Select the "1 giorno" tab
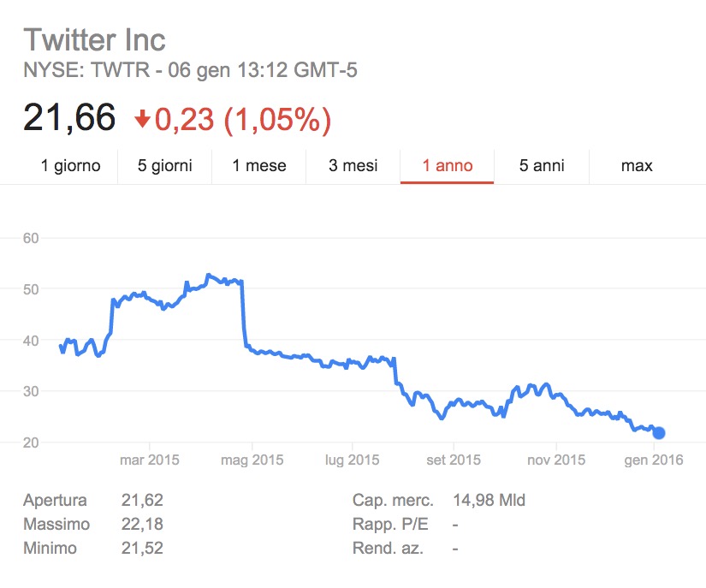Viewport: 706px width, 588px height. tap(71, 166)
